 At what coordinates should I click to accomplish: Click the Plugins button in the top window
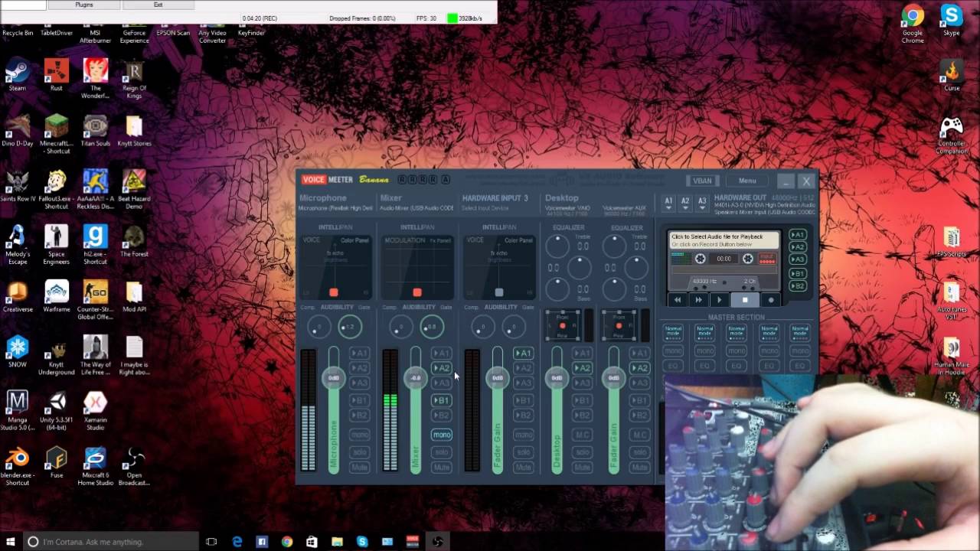tap(84, 5)
